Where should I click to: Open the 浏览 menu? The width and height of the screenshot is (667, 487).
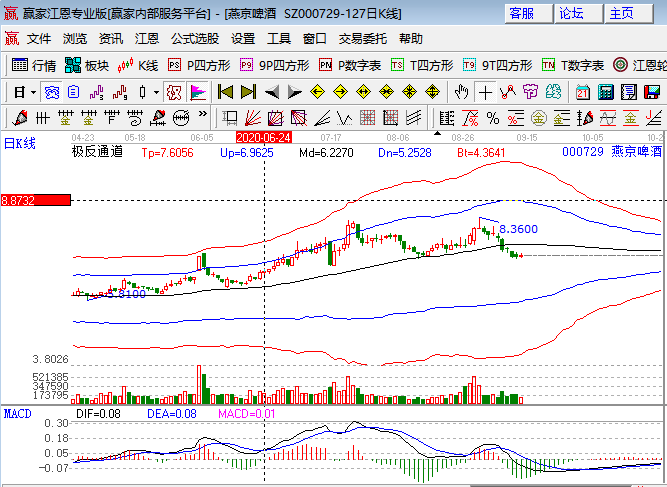75,39
